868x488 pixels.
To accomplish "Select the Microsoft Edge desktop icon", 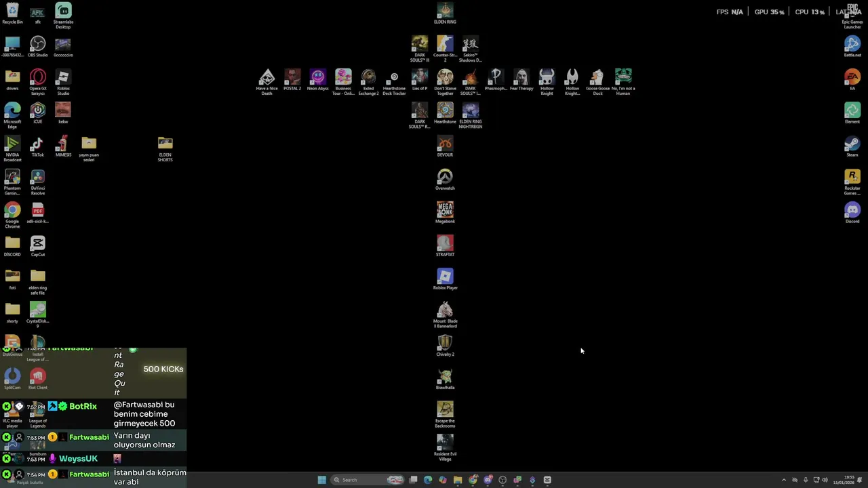I will (x=12, y=115).
